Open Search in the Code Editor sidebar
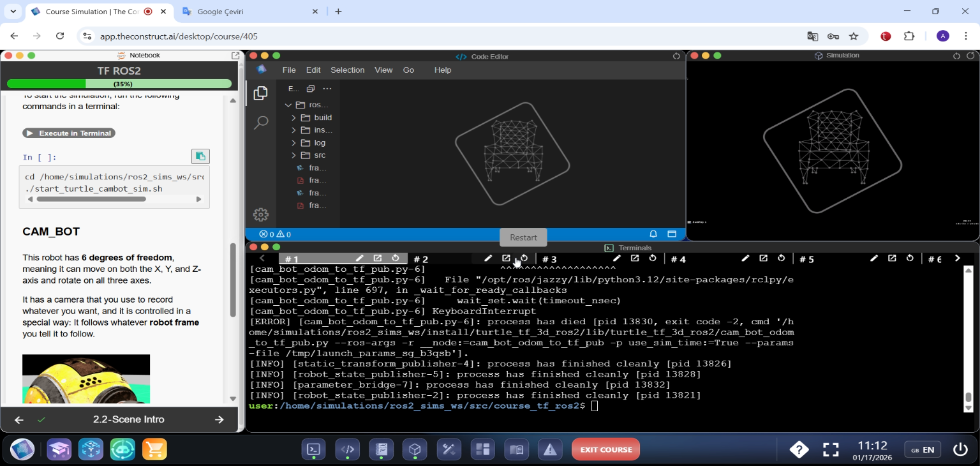Image resolution: width=980 pixels, height=466 pixels. pyautogui.click(x=260, y=123)
